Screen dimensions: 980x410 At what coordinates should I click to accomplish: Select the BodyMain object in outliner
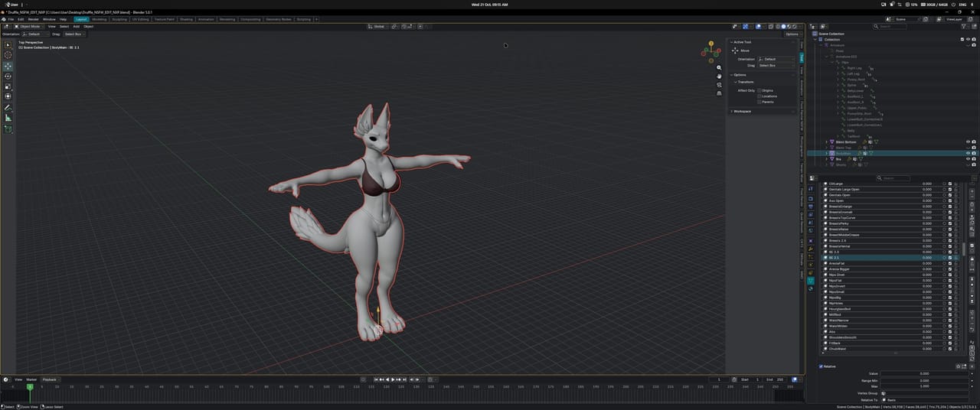pyautogui.click(x=843, y=153)
